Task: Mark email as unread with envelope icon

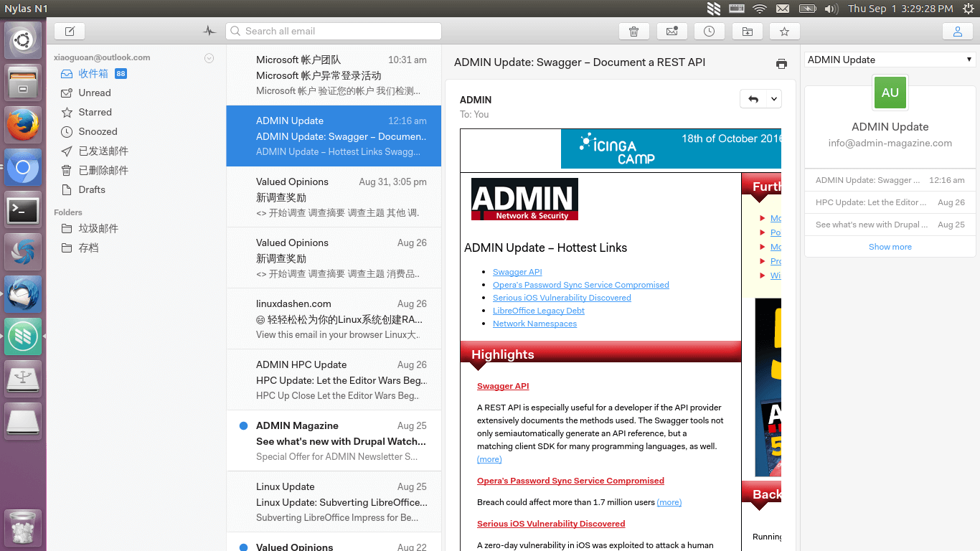Action: (x=672, y=32)
